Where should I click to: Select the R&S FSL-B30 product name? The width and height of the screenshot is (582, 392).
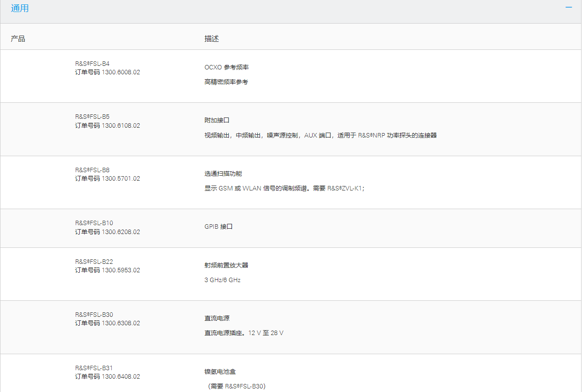[x=94, y=315]
